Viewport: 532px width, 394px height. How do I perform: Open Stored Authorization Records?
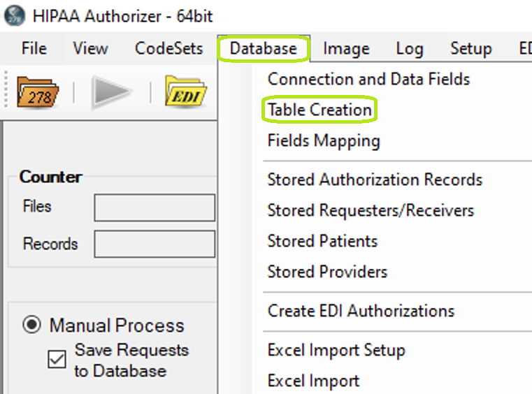click(375, 180)
